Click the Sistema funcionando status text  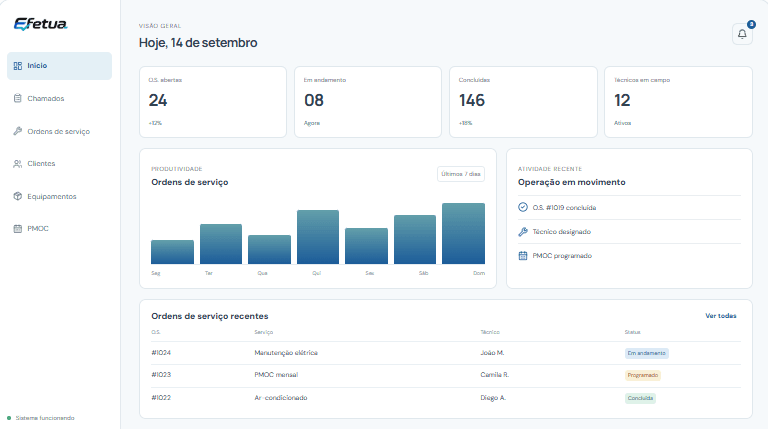45,418
